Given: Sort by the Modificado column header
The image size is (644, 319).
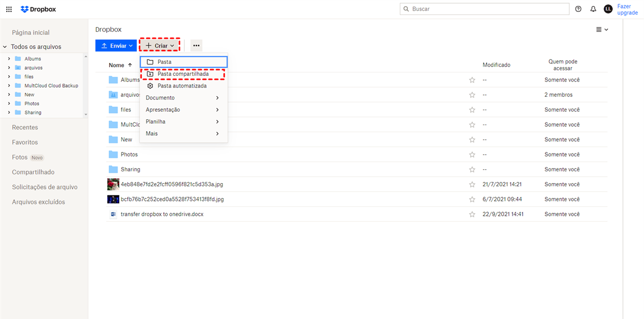Looking at the screenshot, I should [x=496, y=65].
